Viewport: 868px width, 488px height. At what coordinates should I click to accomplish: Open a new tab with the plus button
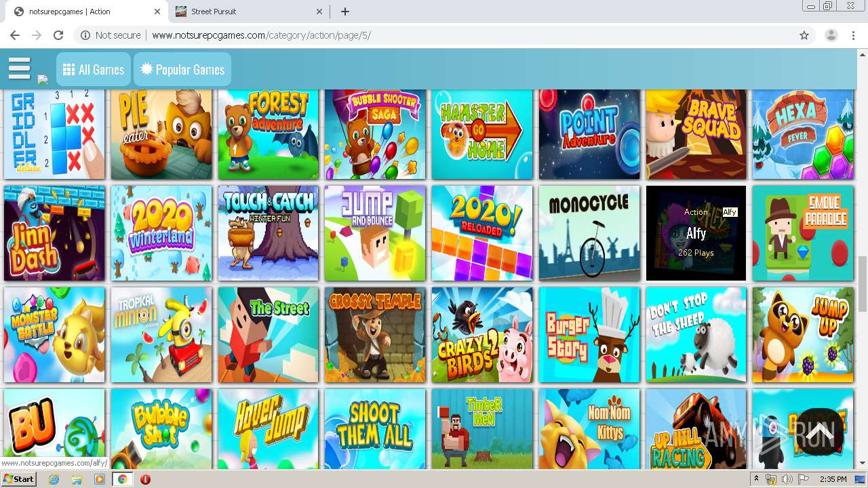point(345,12)
